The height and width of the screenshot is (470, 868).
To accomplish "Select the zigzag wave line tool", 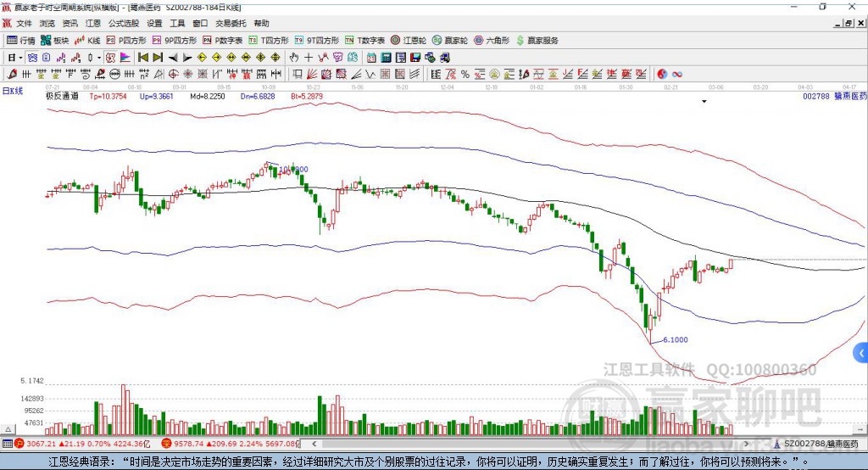I will click(x=370, y=75).
